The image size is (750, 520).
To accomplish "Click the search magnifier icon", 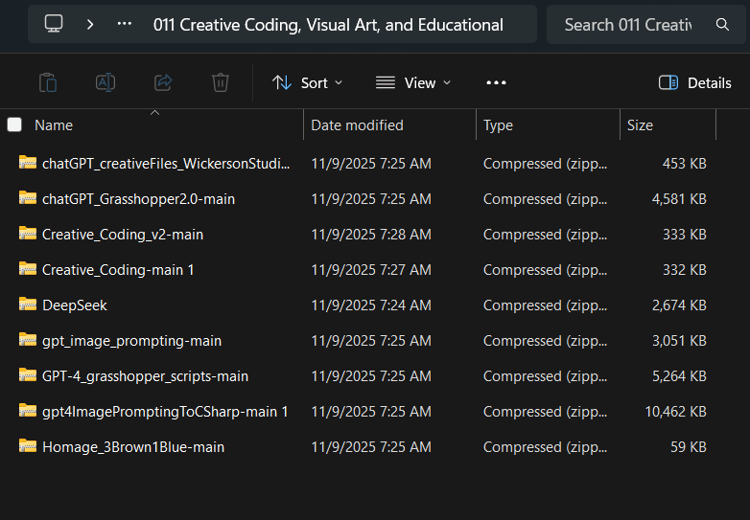I will [723, 24].
